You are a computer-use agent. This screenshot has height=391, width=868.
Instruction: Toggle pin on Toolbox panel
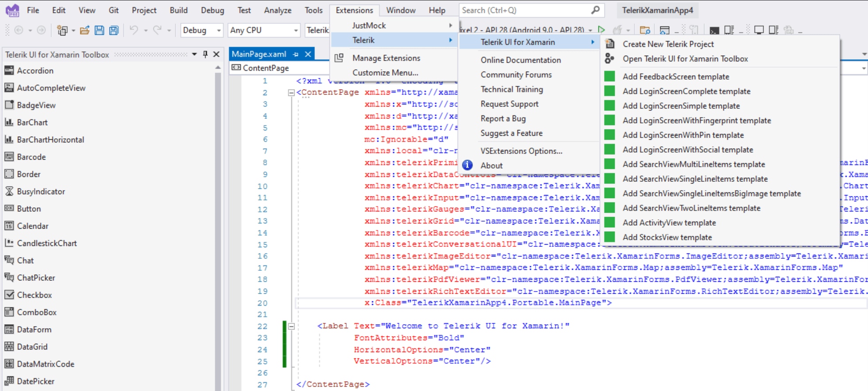[x=205, y=54]
